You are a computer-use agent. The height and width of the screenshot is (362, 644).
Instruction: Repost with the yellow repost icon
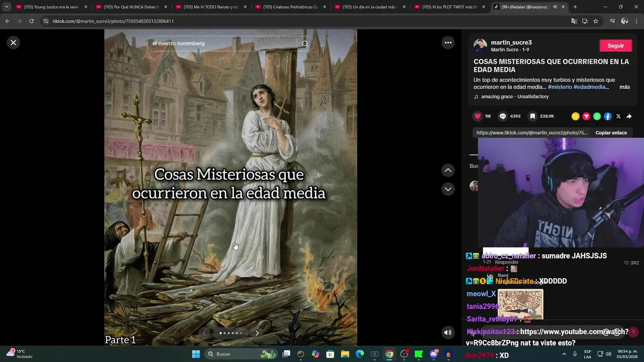pyautogui.click(x=576, y=116)
